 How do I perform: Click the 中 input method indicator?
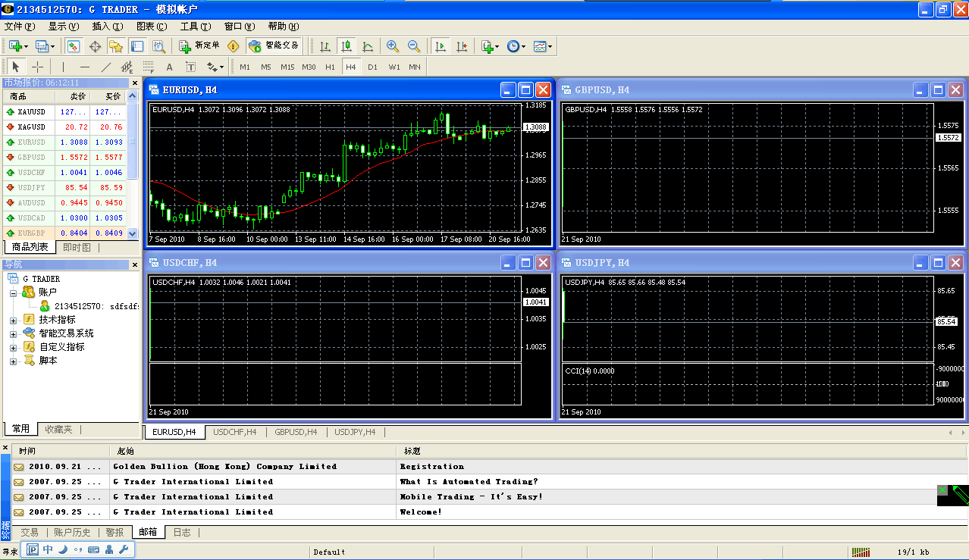click(x=49, y=549)
